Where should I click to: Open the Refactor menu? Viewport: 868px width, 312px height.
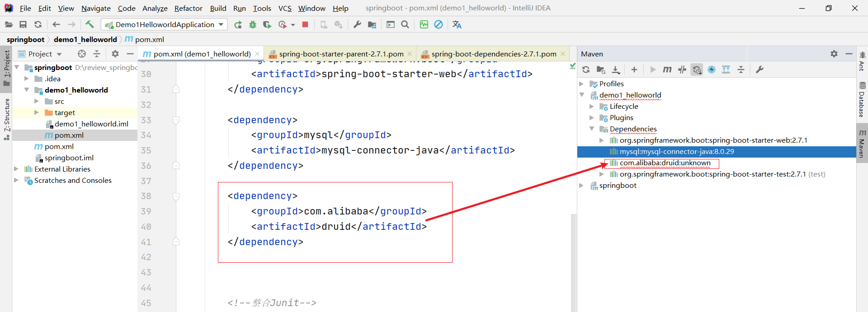pyautogui.click(x=188, y=8)
